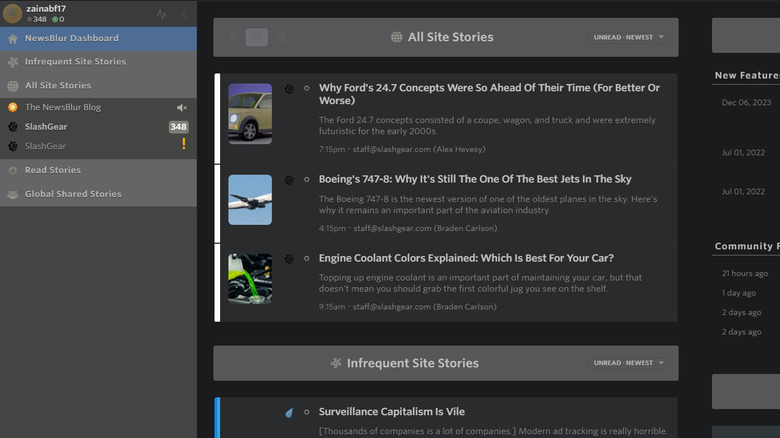This screenshot has height=438, width=780.
Task: Click the zainabf17 user avatar
Action: (x=12, y=13)
